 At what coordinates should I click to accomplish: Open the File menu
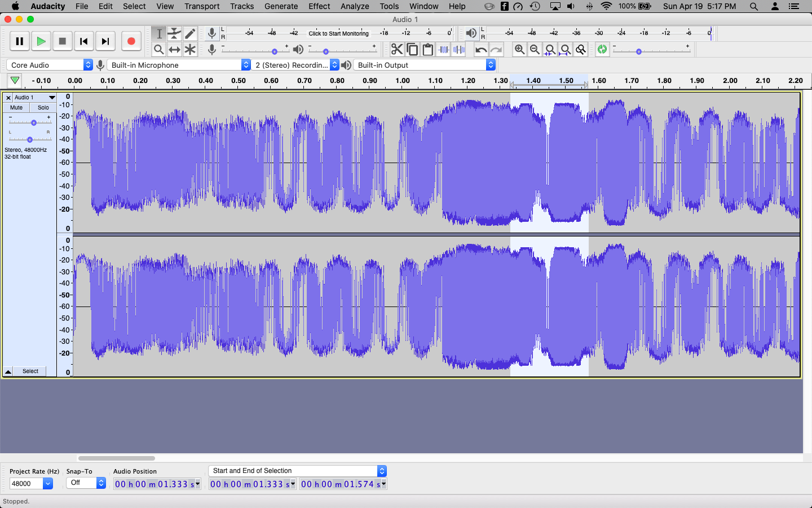pos(82,6)
